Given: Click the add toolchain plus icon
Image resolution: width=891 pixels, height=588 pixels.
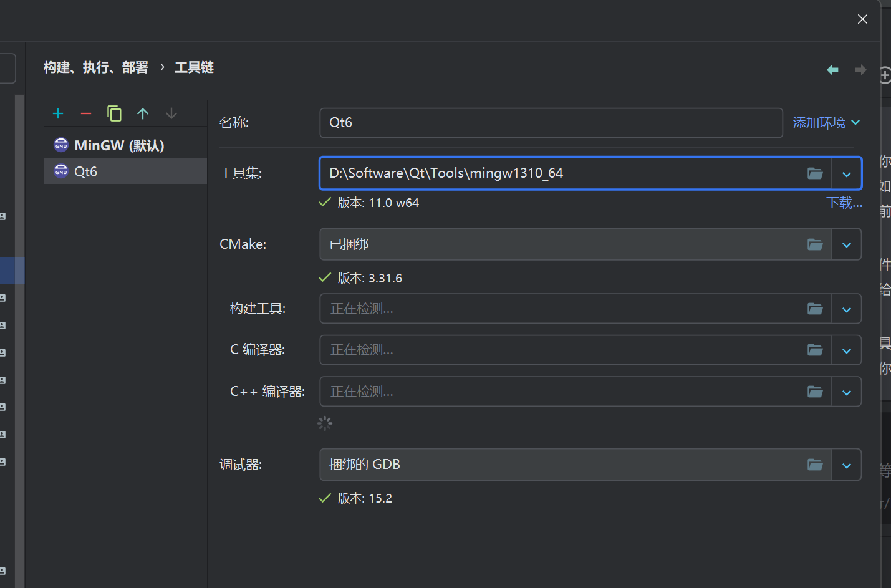Looking at the screenshot, I should pyautogui.click(x=58, y=113).
